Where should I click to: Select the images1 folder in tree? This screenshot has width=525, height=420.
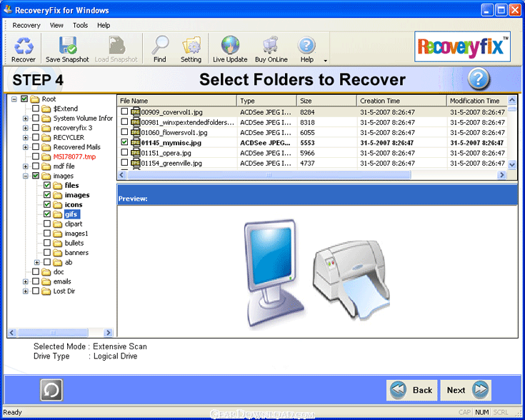pyautogui.click(x=76, y=234)
